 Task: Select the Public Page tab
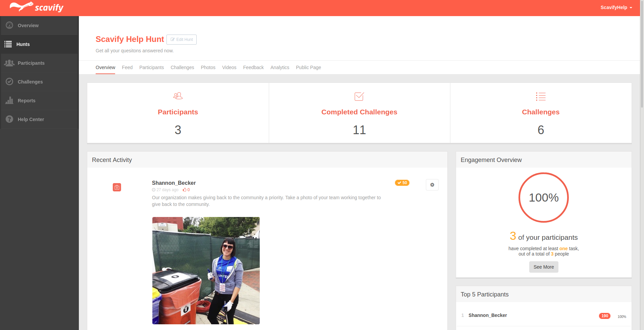pos(308,67)
